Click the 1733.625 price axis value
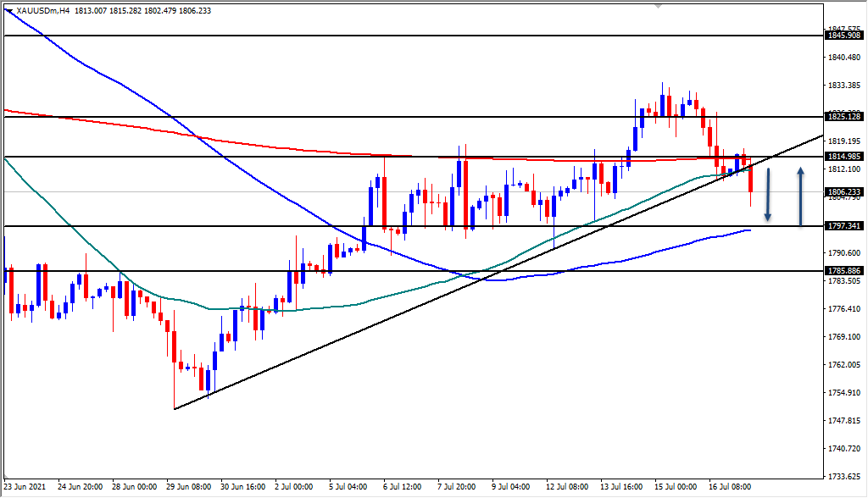 click(x=844, y=477)
